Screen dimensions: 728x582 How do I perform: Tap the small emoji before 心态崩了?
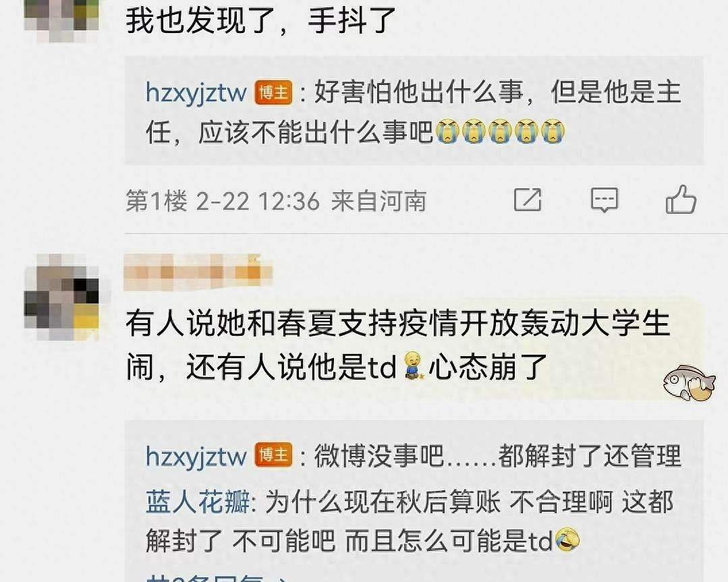tap(413, 366)
